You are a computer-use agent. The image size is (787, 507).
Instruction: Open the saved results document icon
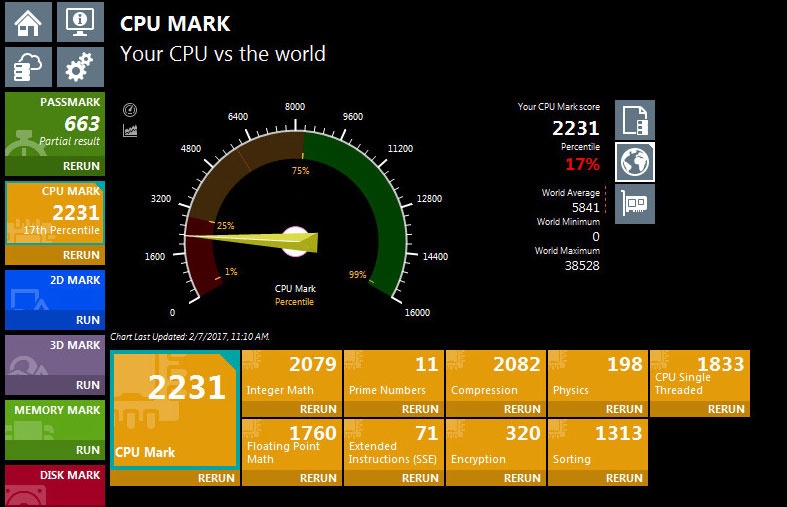click(x=635, y=120)
